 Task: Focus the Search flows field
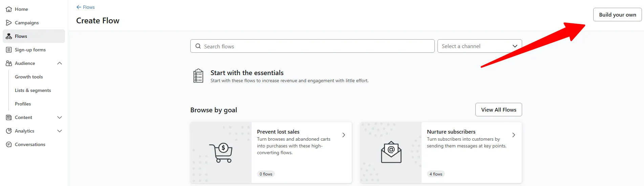click(312, 46)
